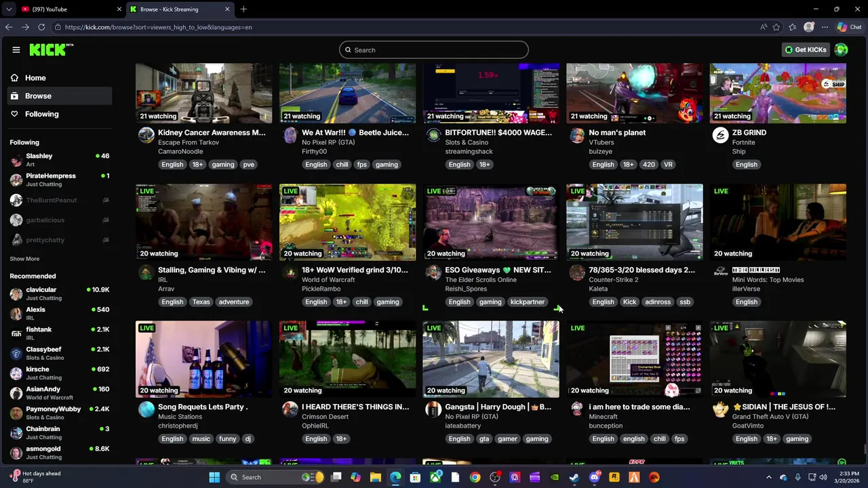Click bulzeye's streamer avatar
The image size is (868, 488).
[x=577, y=136]
